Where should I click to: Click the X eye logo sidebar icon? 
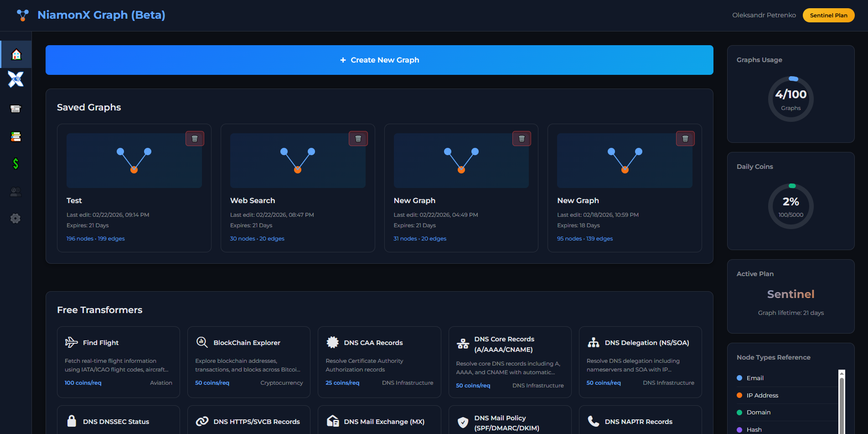16,79
